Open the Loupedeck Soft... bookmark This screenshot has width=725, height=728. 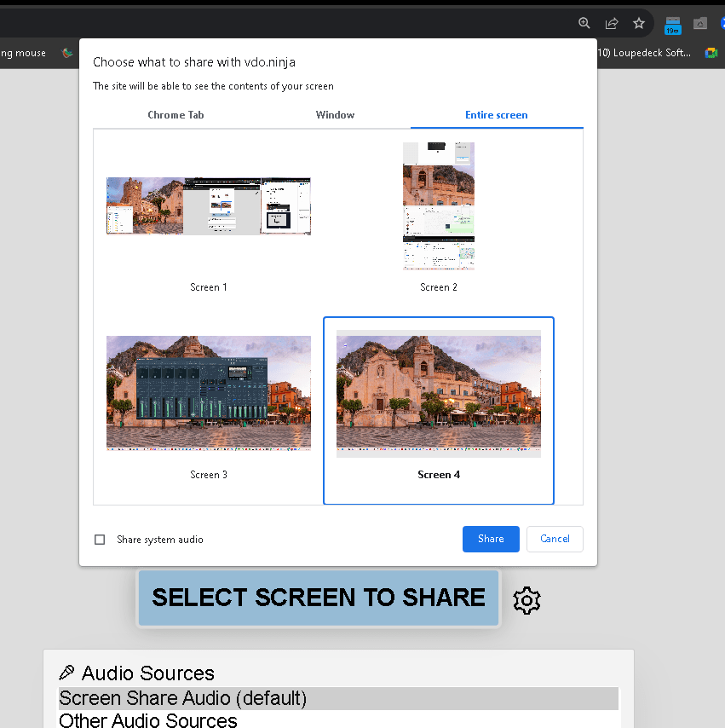point(644,53)
